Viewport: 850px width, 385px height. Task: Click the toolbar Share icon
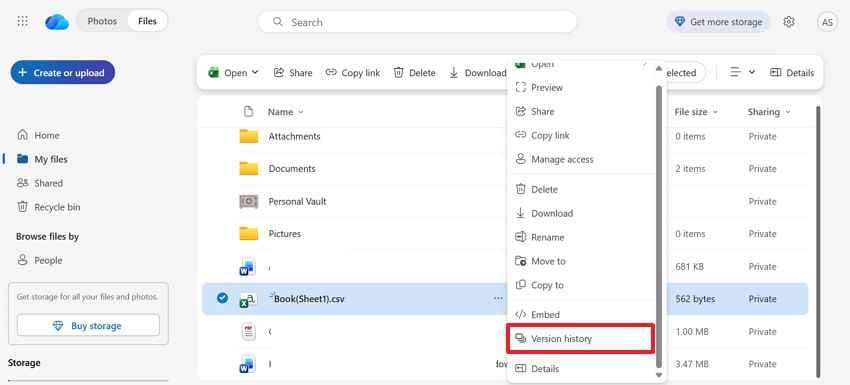tap(279, 73)
